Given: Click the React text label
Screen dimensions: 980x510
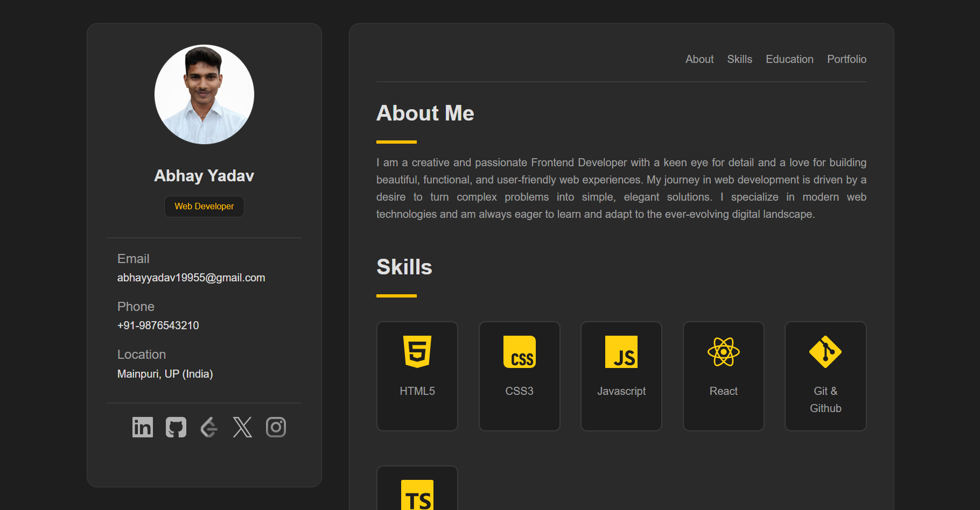Looking at the screenshot, I should click(x=724, y=391).
